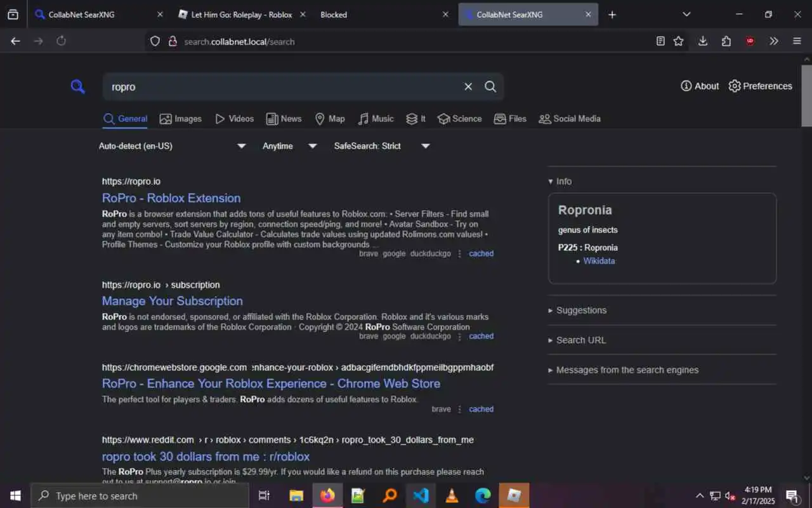Click inside the ropro search input field
Screen dimensions: 812x508
(282, 87)
